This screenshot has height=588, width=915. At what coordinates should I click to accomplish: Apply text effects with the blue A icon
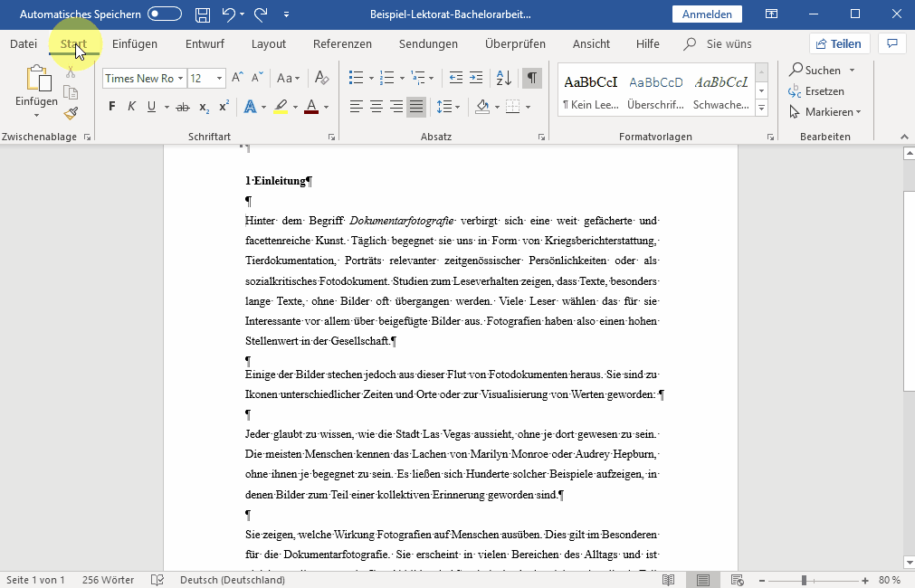coord(251,107)
